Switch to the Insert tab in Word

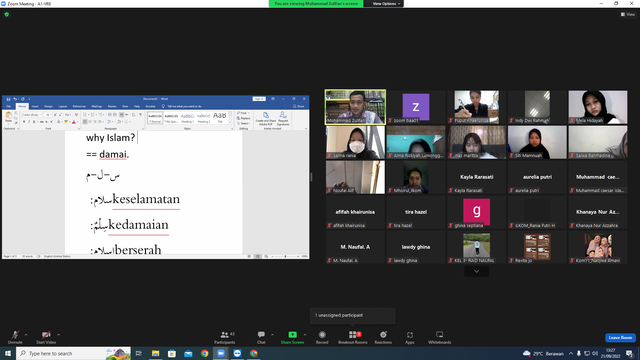click(35, 106)
